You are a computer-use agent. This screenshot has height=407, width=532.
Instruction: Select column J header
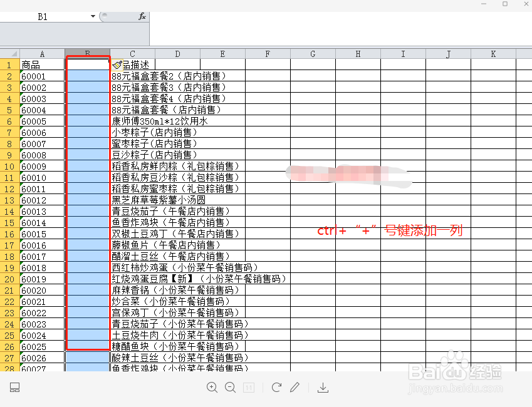click(x=448, y=54)
